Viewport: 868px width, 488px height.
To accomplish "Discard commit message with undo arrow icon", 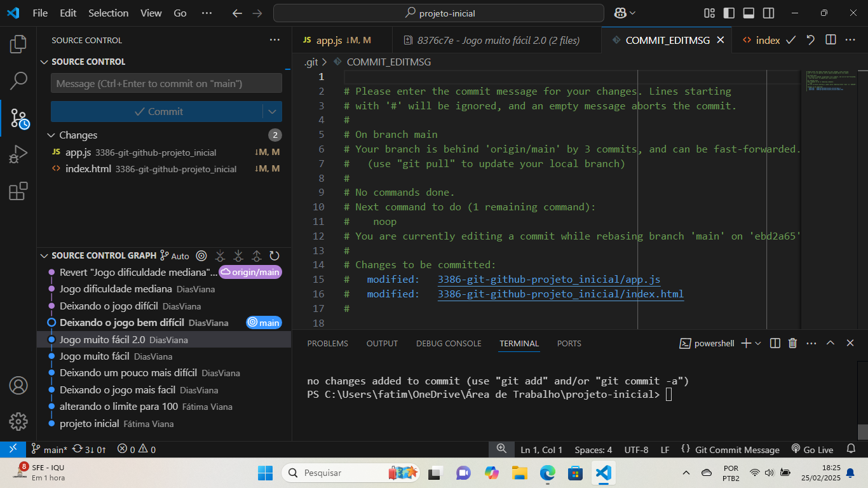I will (x=811, y=40).
